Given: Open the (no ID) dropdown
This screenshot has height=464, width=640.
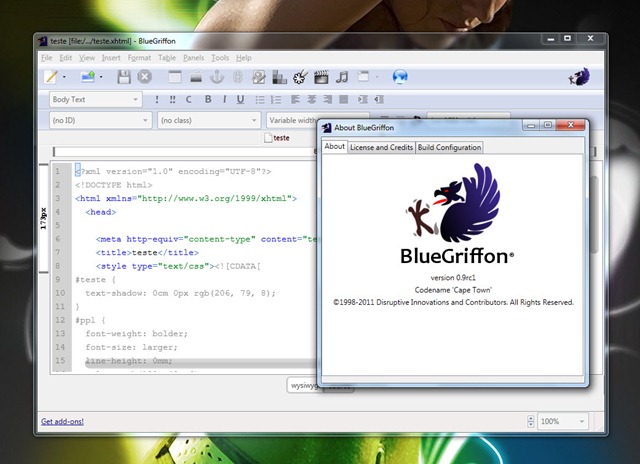Looking at the screenshot, I should pos(101,120).
